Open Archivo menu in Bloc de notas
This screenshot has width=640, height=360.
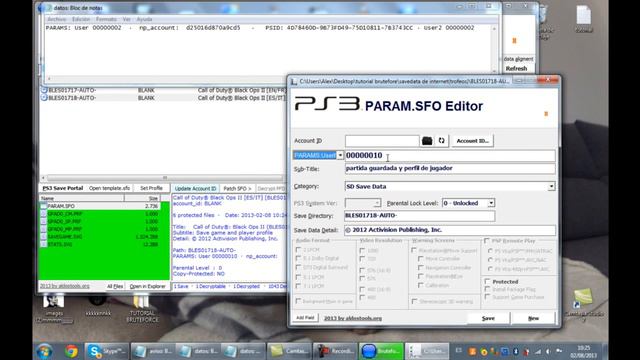[x=56, y=19]
